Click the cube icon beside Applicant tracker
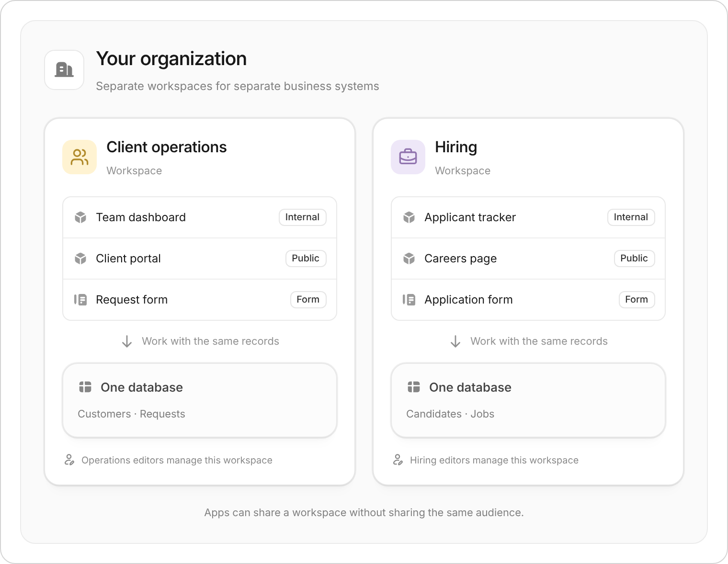The height and width of the screenshot is (564, 728). 409,217
